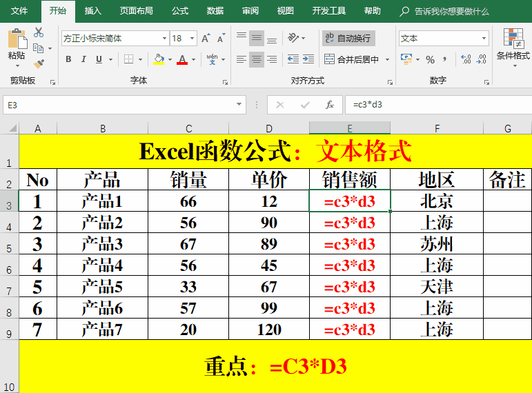Apply percent style icon
The image size is (532, 393).
(x=430, y=60)
